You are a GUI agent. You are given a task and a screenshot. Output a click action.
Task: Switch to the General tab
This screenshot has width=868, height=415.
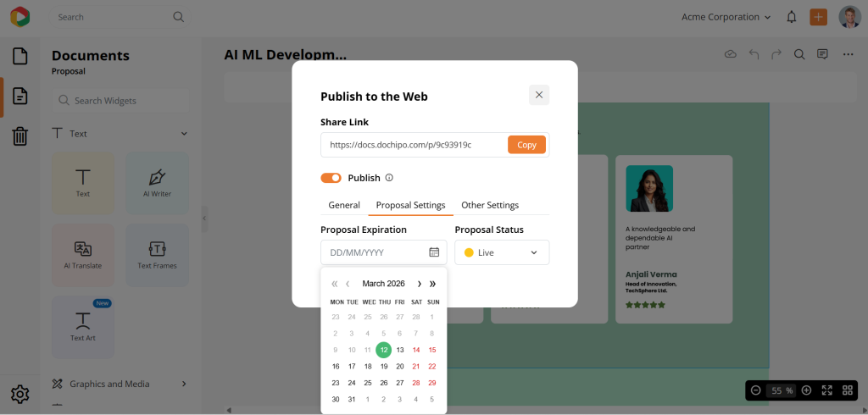tap(344, 205)
